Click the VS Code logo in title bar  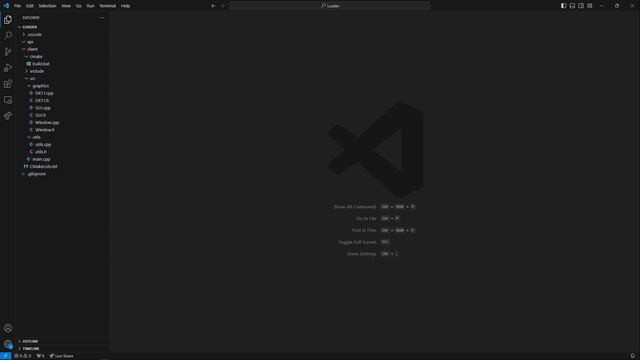point(6,6)
